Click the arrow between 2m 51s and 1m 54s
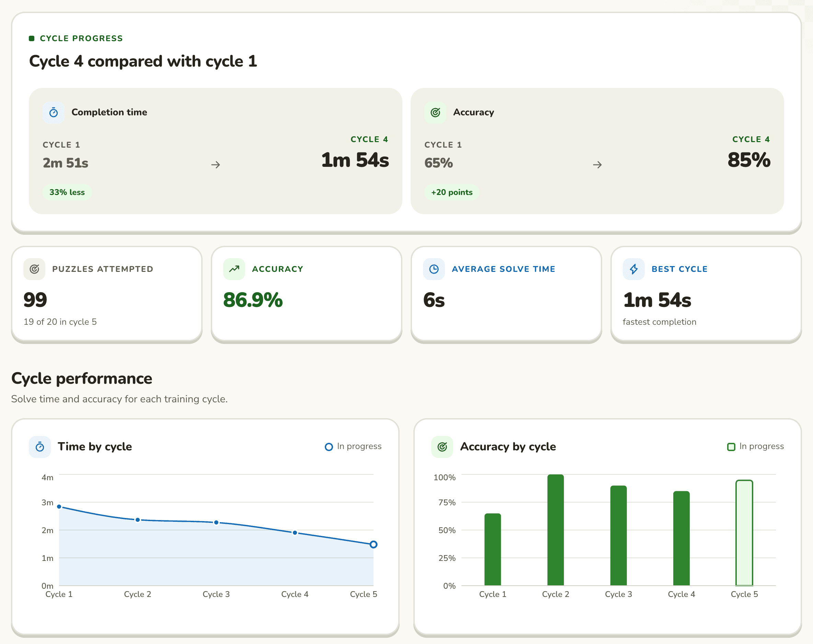 216,165
